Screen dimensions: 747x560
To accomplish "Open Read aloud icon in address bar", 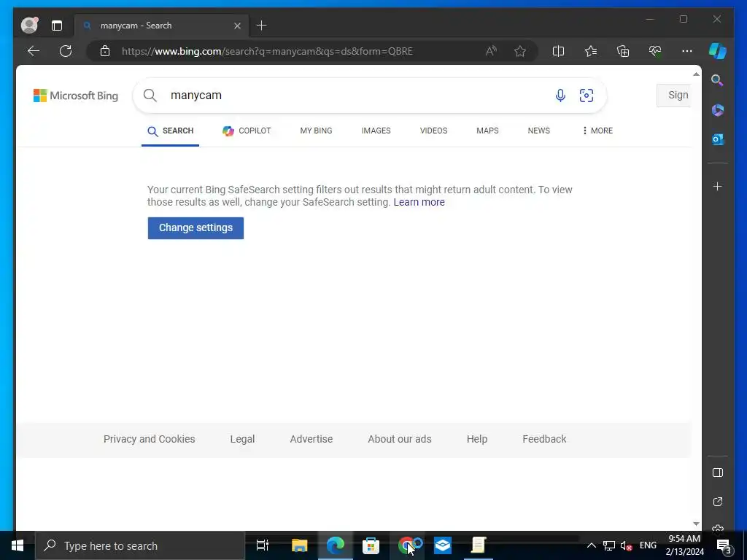I will [x=491, y=51].
